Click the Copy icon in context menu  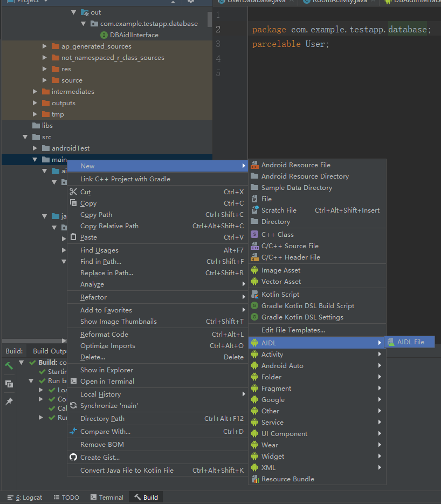tap(73, 203)
